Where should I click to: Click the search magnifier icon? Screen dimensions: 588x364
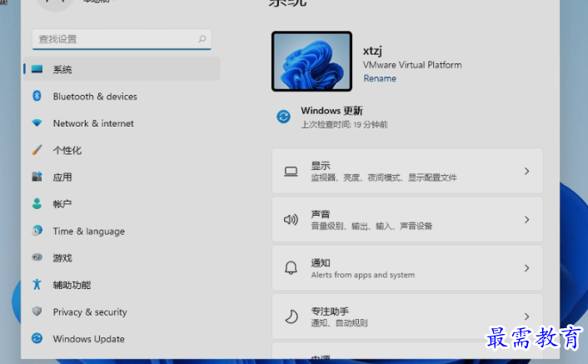point(202,39)
